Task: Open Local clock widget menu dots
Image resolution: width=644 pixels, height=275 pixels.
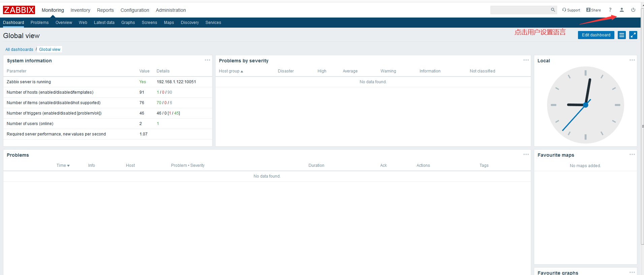Action: pyautogui.click(x=632, y=60)
